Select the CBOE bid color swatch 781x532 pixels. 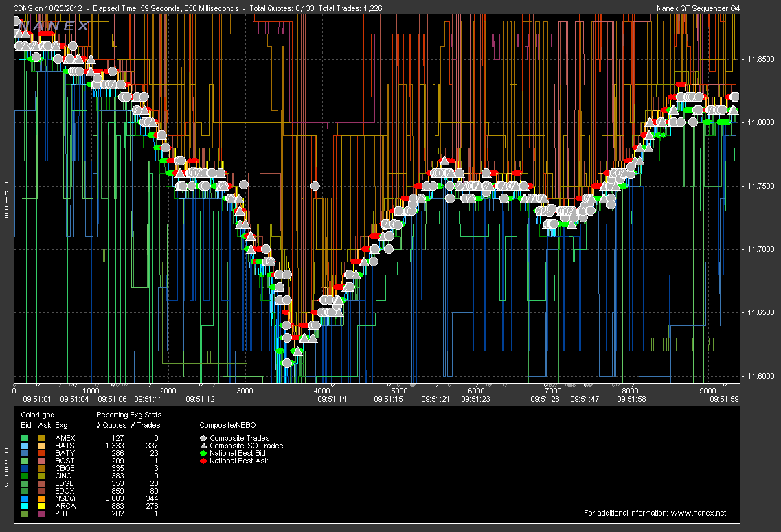click(x=25, y=468)
